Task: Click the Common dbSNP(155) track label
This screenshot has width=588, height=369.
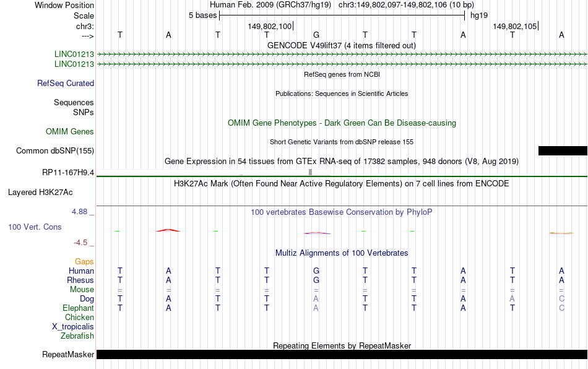Action: (x=55, y=150)
